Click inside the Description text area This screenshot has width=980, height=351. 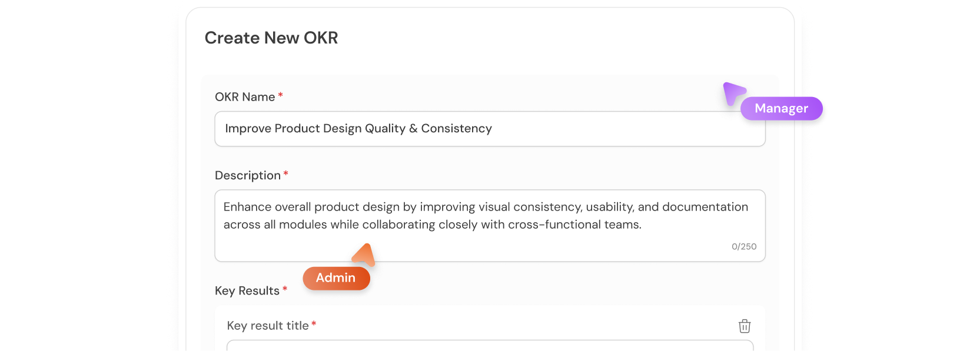(489, 223)
